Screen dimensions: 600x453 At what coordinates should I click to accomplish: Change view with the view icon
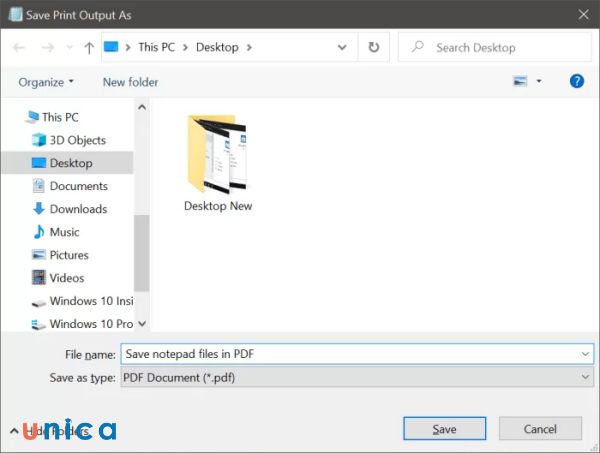520,81
